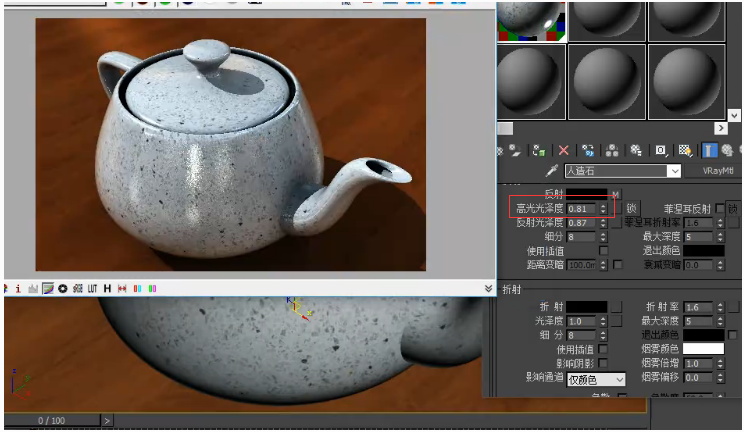Click the 烟雾偏移 spinner arrows
744x432 pixels.
pyautogui.click(x=720, y=378)
